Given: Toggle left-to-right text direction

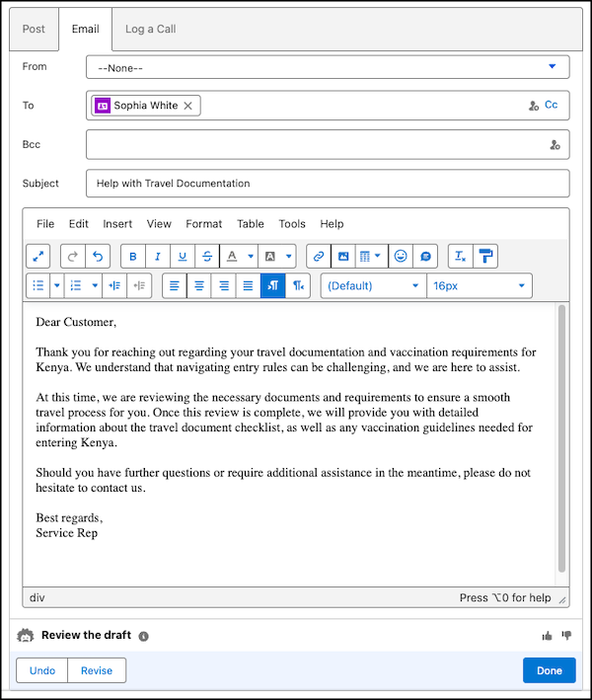Looking at the screenshot, I should point(272,285).
